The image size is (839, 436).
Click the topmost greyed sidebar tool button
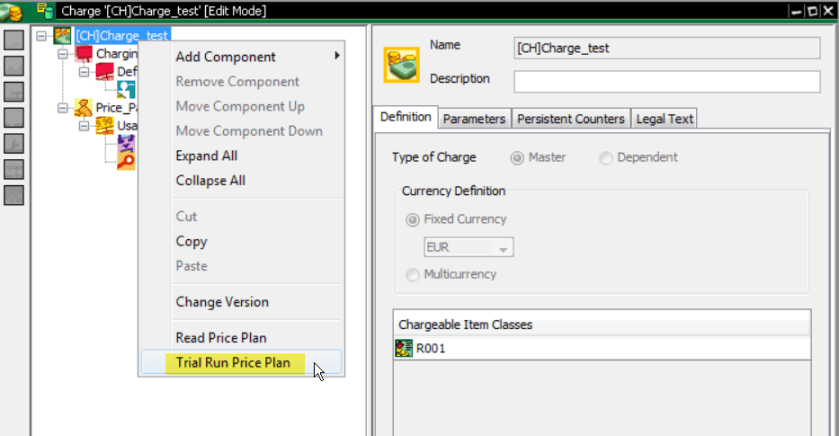click(x=14, y=40)
